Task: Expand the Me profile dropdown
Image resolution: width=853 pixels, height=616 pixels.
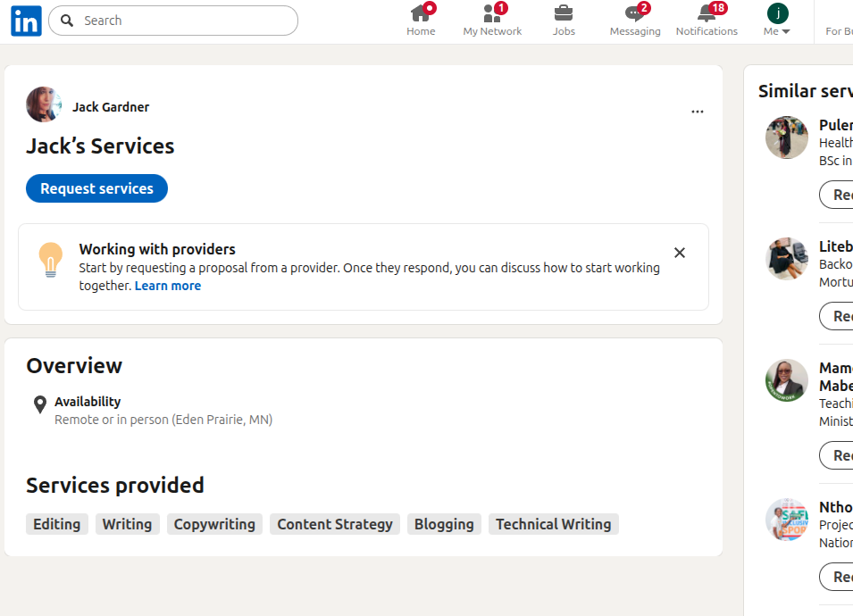Action: coord(777,31)
